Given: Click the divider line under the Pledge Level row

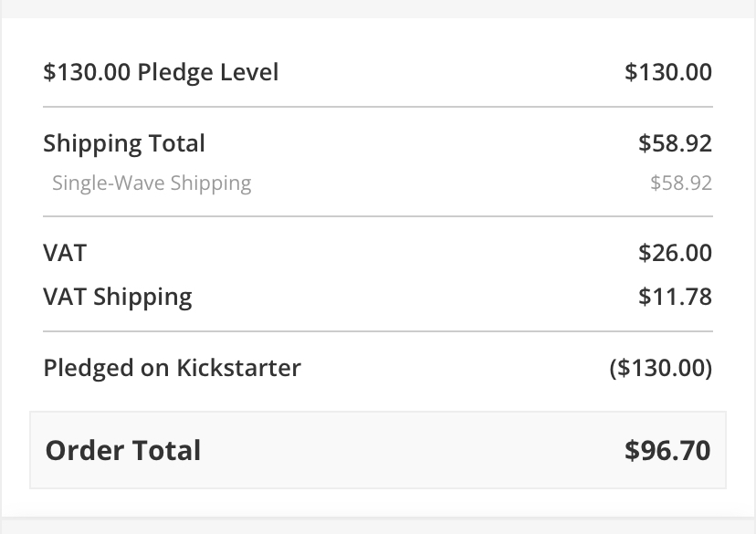Looking at the screenshot, I should [378, 107].
